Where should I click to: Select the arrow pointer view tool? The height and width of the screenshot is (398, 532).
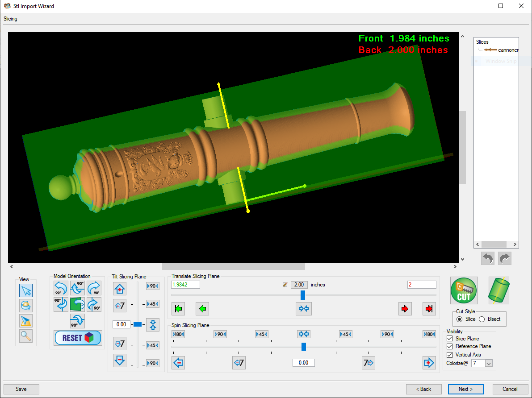[x=26, y=290]
